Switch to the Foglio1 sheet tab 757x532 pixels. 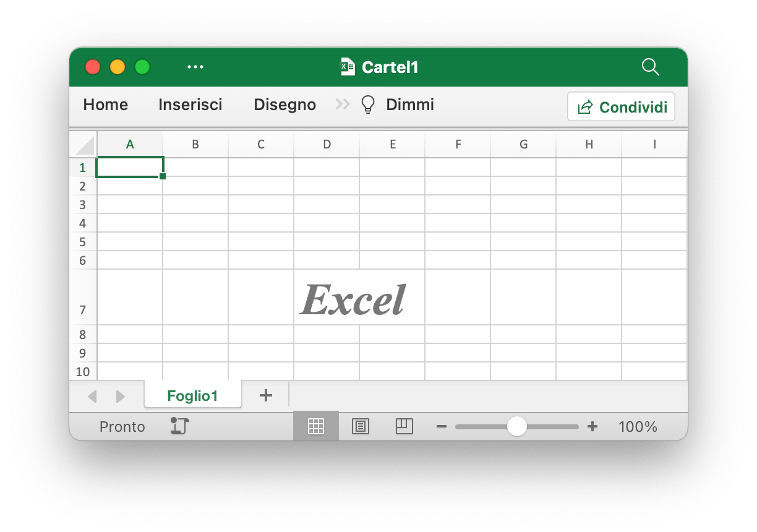pyautogui.click(x=192, y=396)
